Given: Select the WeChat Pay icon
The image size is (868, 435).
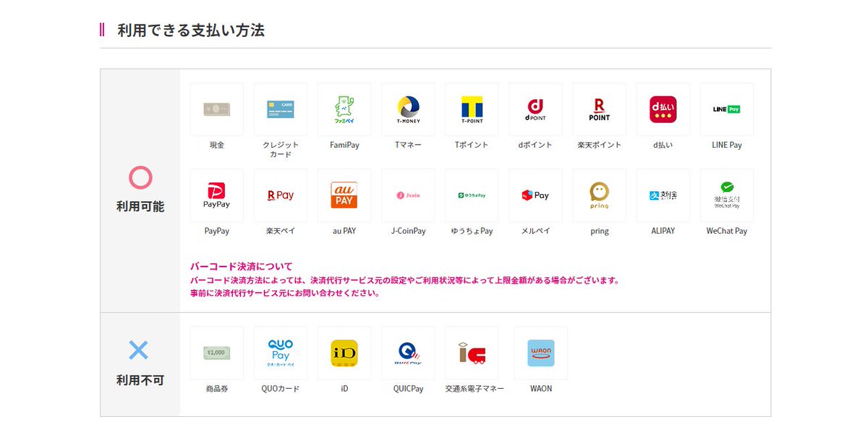Looking at the screenshot, I should coord(727,195).
